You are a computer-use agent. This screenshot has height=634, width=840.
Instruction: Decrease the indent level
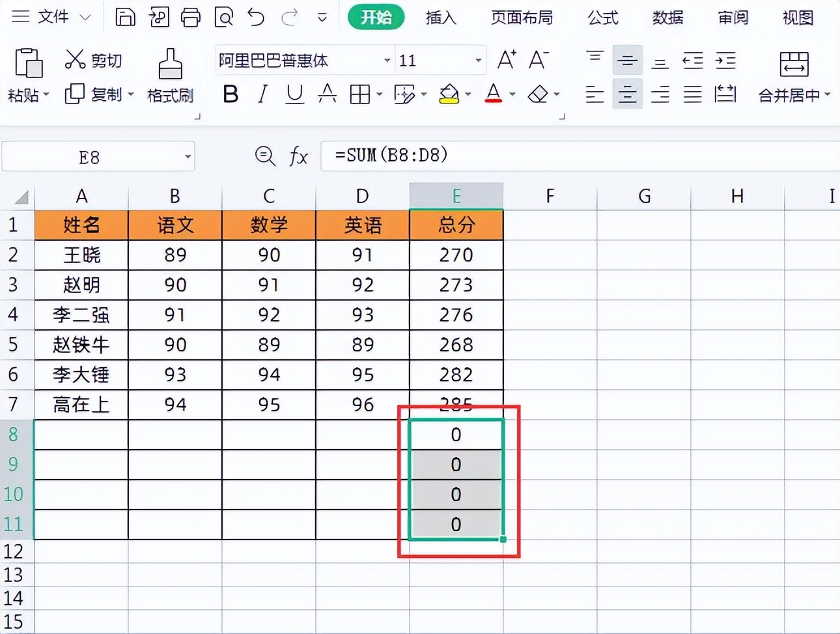693,61
